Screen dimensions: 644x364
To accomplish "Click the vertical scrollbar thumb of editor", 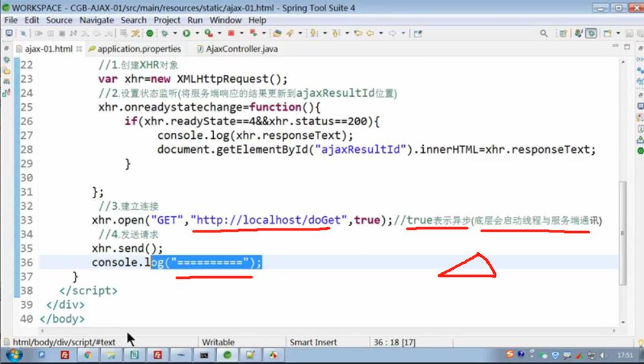I will 623,233.
